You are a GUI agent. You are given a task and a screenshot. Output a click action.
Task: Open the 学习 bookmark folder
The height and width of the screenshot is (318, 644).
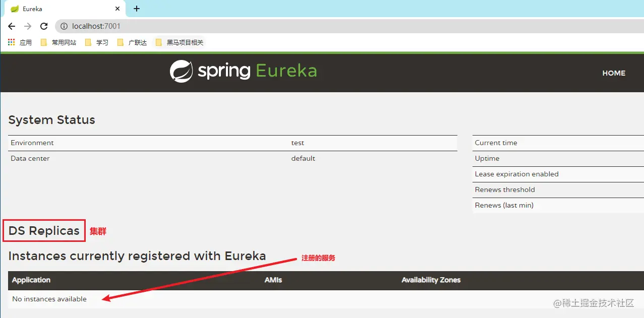(97, 42)
